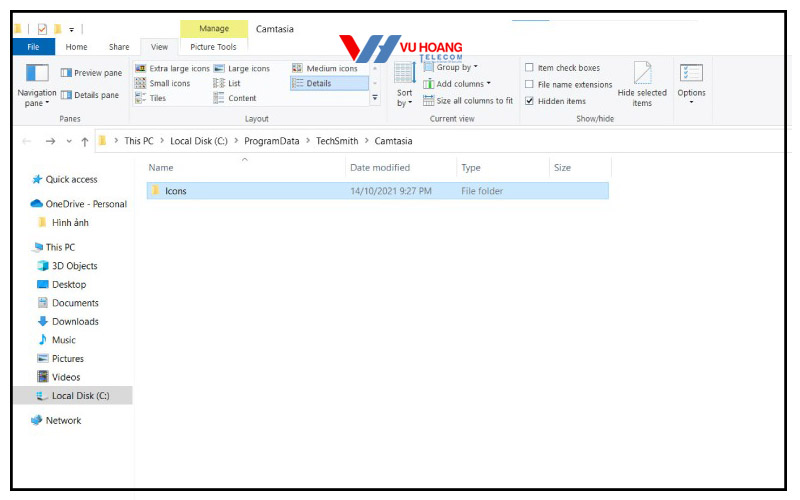The image size is (800, 500).
Task: Open the Hình ảnh folder
Action: [x=64, y=223]
